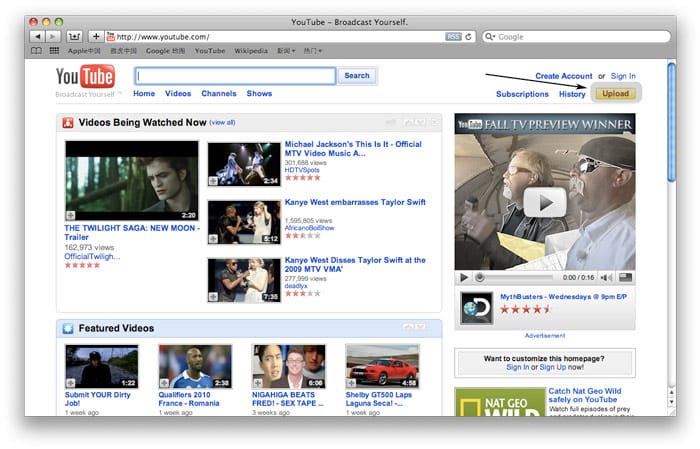Click the YouTube logo
Screen dimensions: 700x449
pyautogui.click(x=85, y=76)
